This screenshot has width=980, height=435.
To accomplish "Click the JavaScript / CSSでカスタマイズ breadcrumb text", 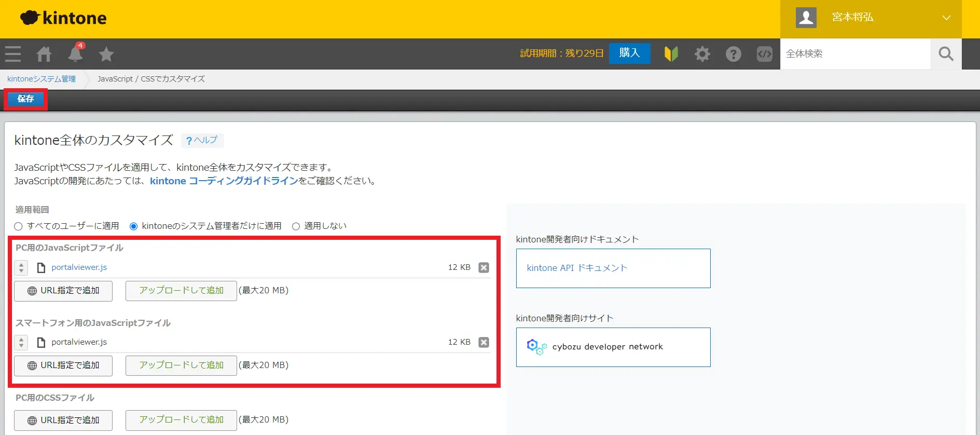I will click(151, 79).
